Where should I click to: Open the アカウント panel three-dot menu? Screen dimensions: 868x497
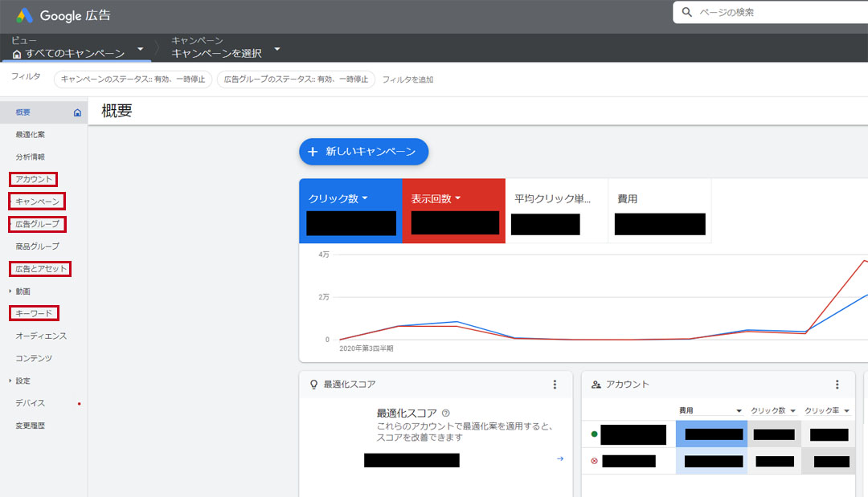point(838,384)
